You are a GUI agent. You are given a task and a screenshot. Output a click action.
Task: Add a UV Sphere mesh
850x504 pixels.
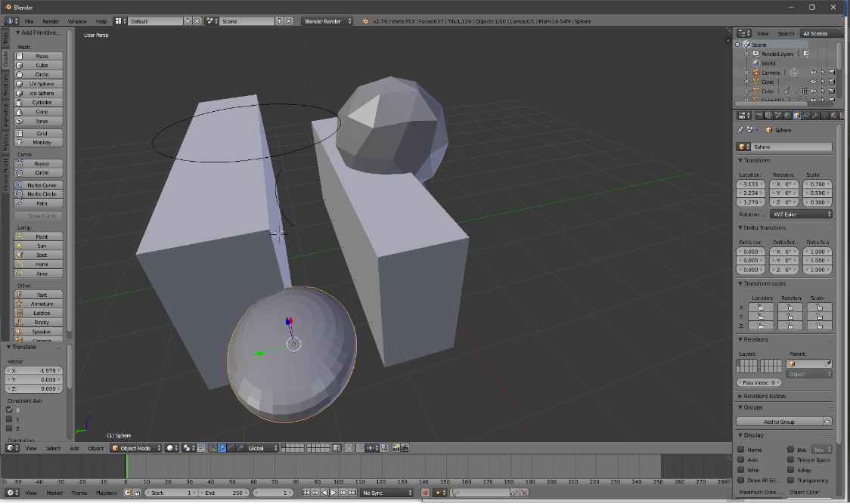[38, 84]
